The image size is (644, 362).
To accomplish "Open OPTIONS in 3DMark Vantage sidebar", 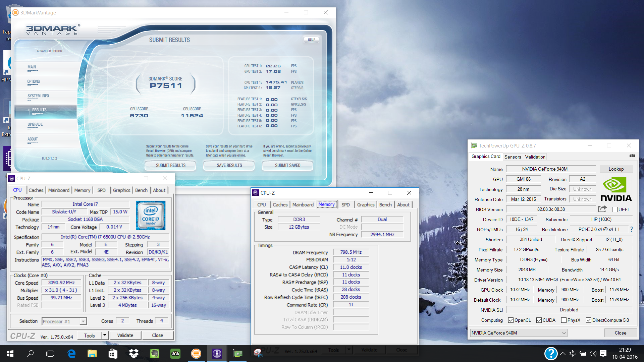I will click(x=34, y=81).
